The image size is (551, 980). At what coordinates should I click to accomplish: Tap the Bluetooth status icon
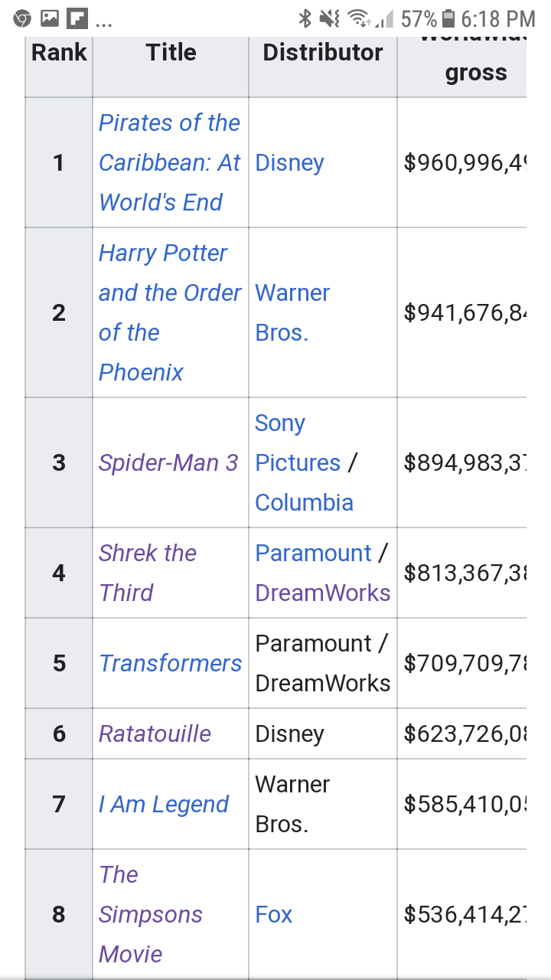click(305, 18)
